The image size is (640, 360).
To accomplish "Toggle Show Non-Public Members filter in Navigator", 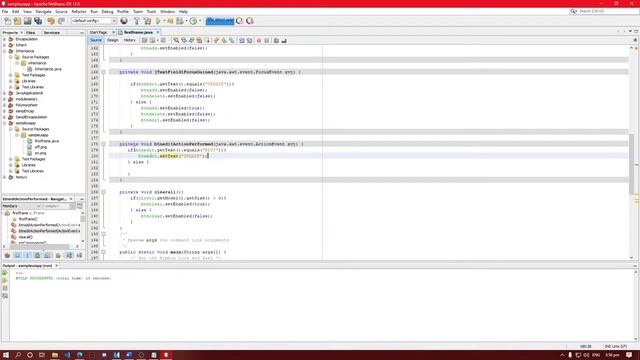I will pyautogui.click(x=37, y=256).
